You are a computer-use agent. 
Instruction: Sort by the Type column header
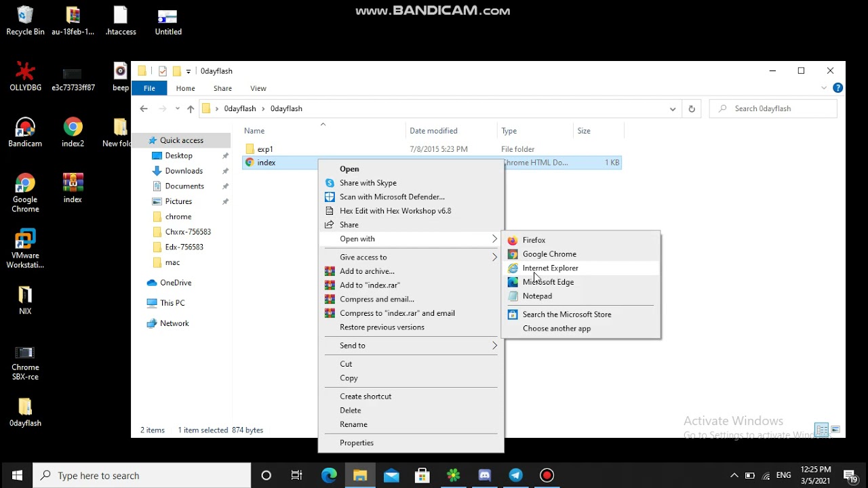tap(534, 131)
